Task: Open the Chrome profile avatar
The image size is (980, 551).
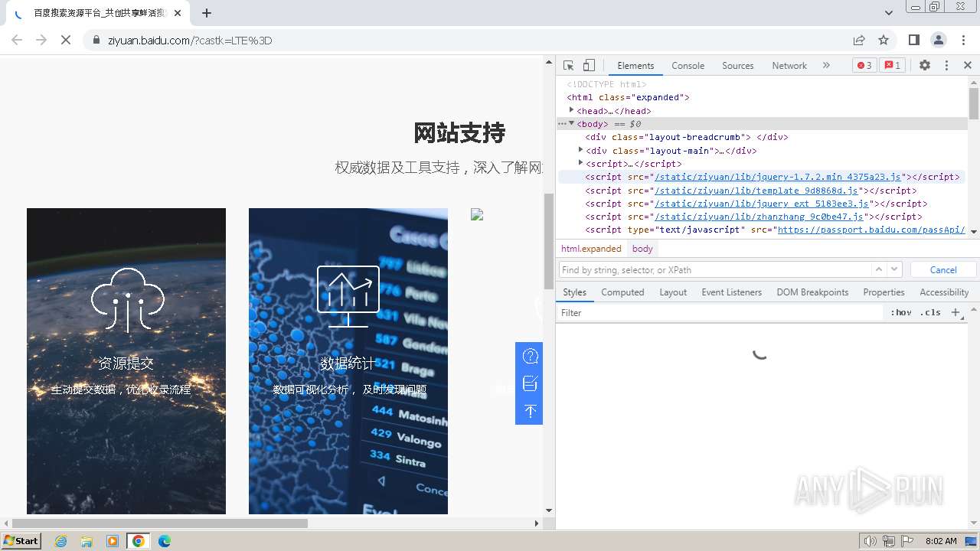Action: 939,40
